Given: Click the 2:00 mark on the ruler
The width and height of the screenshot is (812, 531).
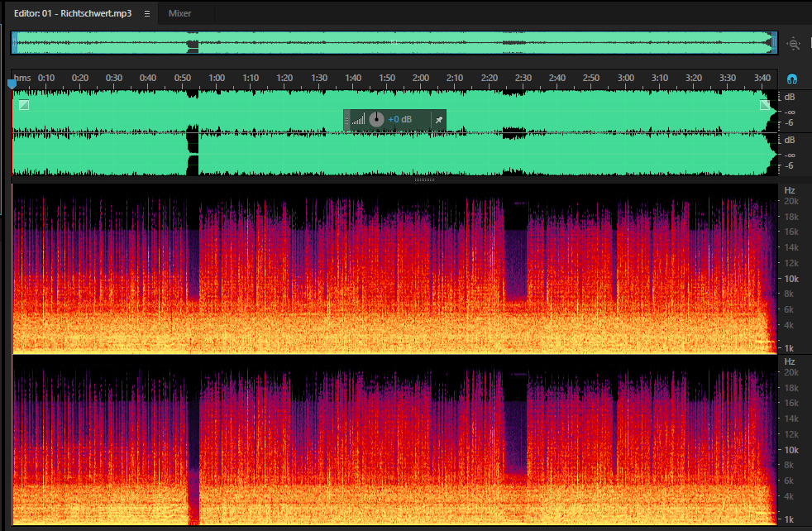Looking at the screenshot, I should [x=421, y=78].
